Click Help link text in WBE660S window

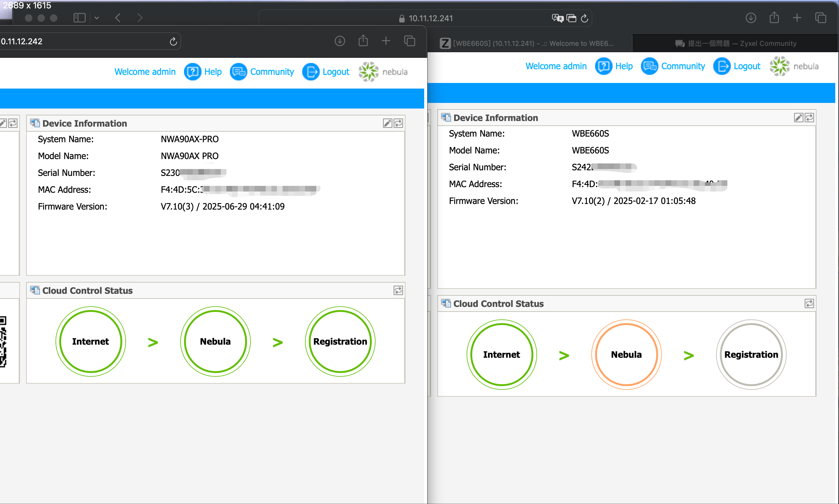pyautogui.click(x=624, y=66)
